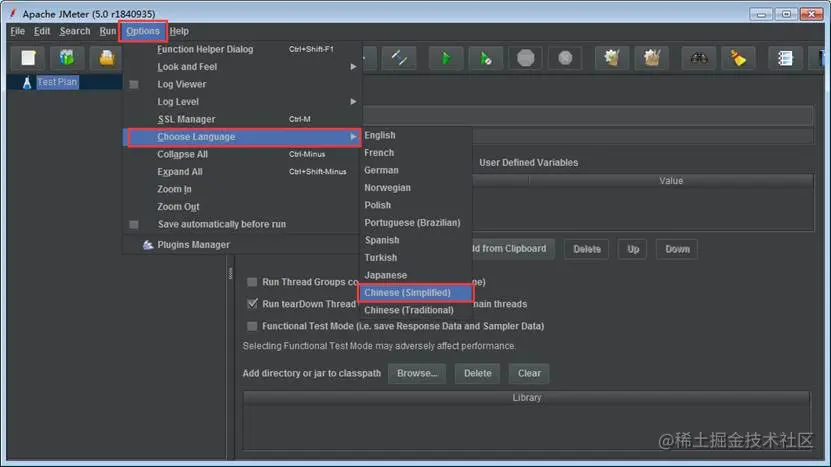Screen dimensions: 831x467
Task: Choose Function Helper Dialog menu entry
Action: (x=243, y=49)
